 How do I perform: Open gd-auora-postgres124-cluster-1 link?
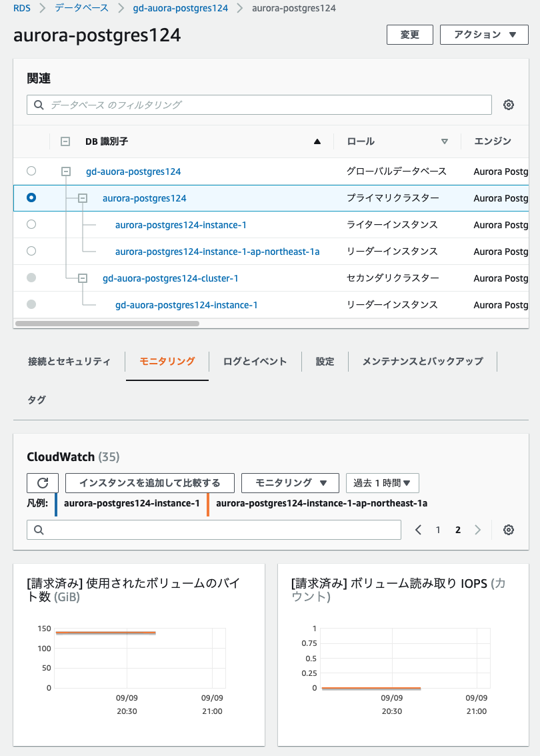coord(171,278)
